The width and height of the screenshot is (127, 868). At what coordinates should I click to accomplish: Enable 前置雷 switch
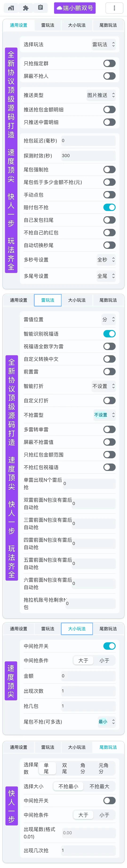(109, 372)
